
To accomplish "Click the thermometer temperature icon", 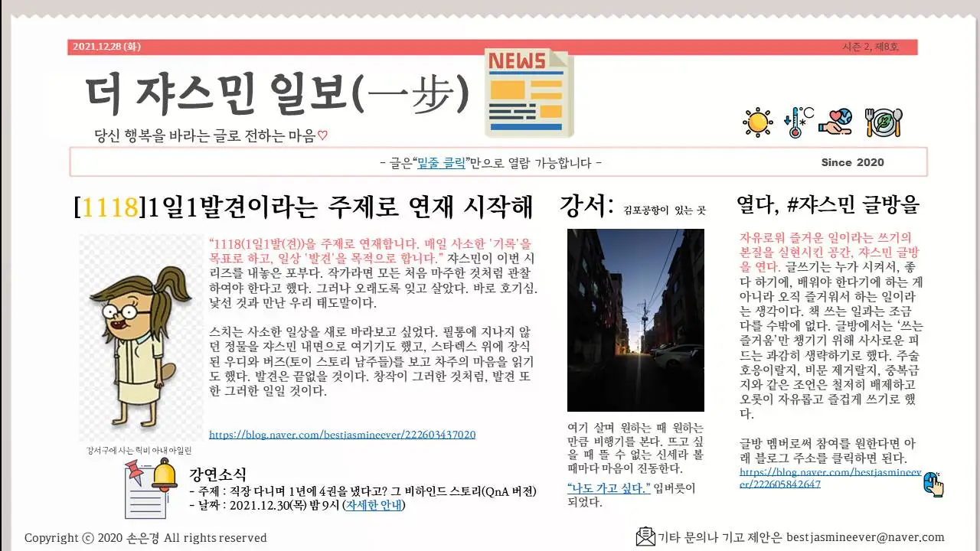I will [x=797, y=121].
